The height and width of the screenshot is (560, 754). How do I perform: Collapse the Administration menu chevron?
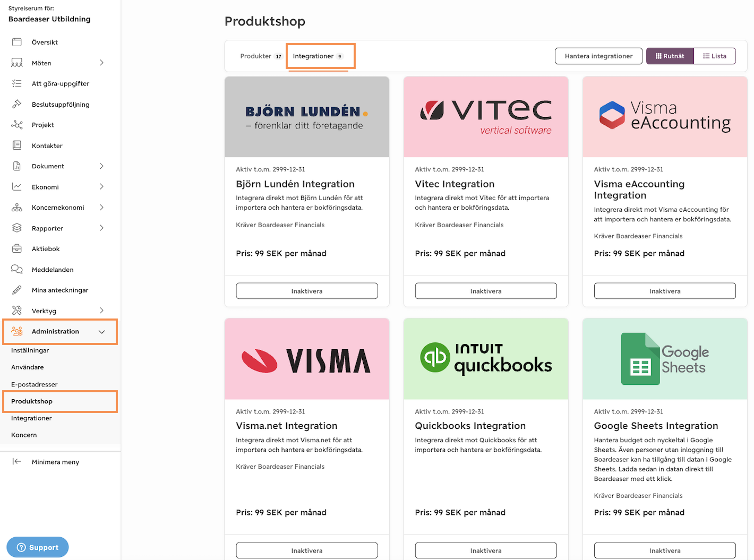point(102,332)
